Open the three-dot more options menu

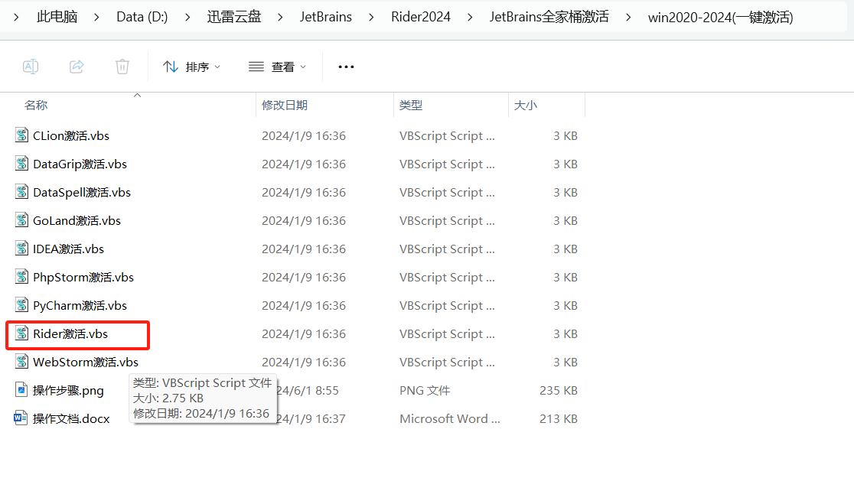pos(346,67)
